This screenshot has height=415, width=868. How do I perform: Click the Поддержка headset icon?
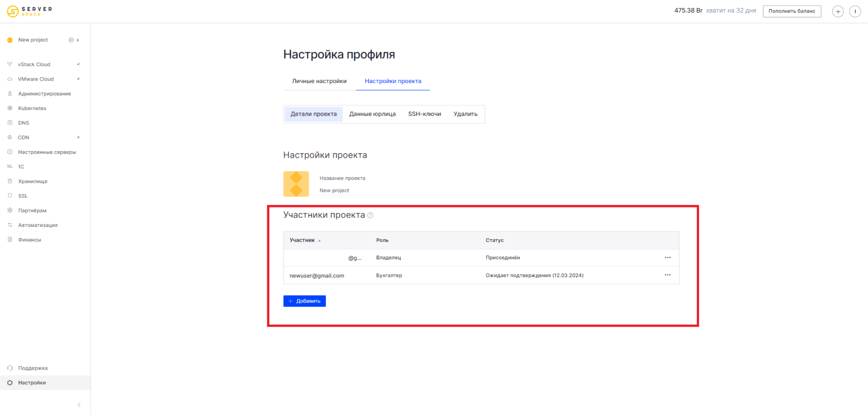click(10, 368)
